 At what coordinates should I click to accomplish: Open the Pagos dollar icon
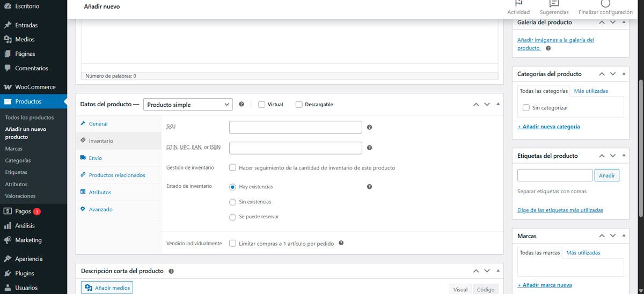coord(8,211)
